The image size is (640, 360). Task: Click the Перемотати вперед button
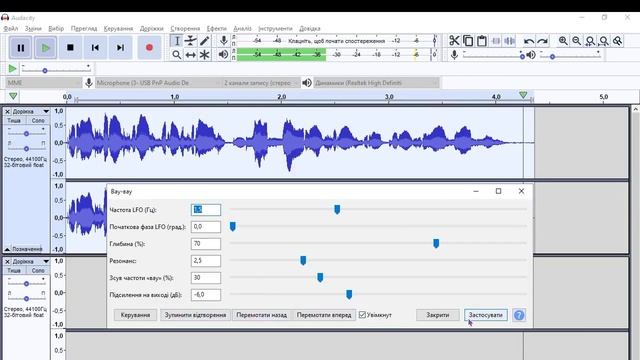324,315
